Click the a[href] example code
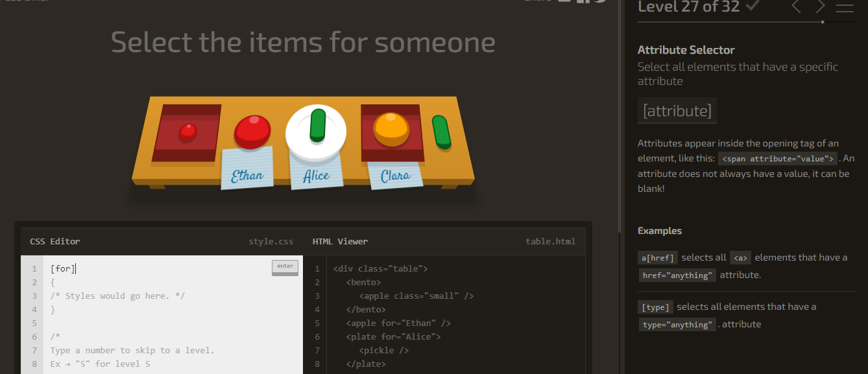868x374 pixels. point(658,258)
